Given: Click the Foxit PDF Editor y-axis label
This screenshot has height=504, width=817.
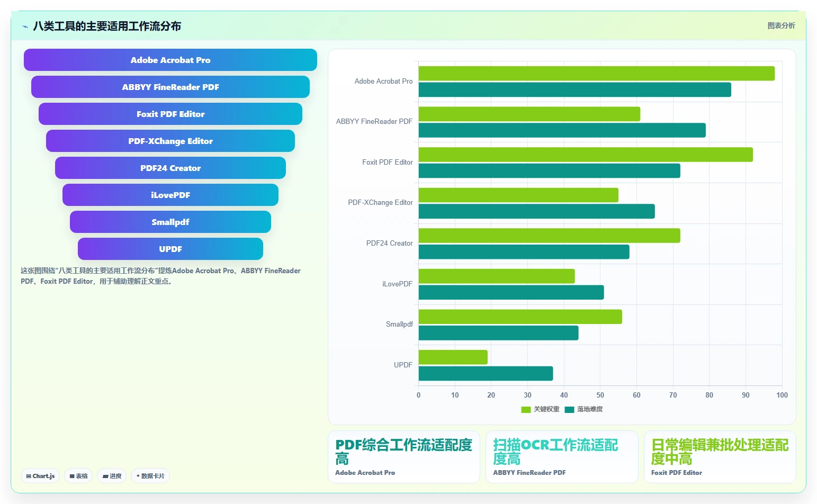Looking at the screenshot, I should point(388,162).
